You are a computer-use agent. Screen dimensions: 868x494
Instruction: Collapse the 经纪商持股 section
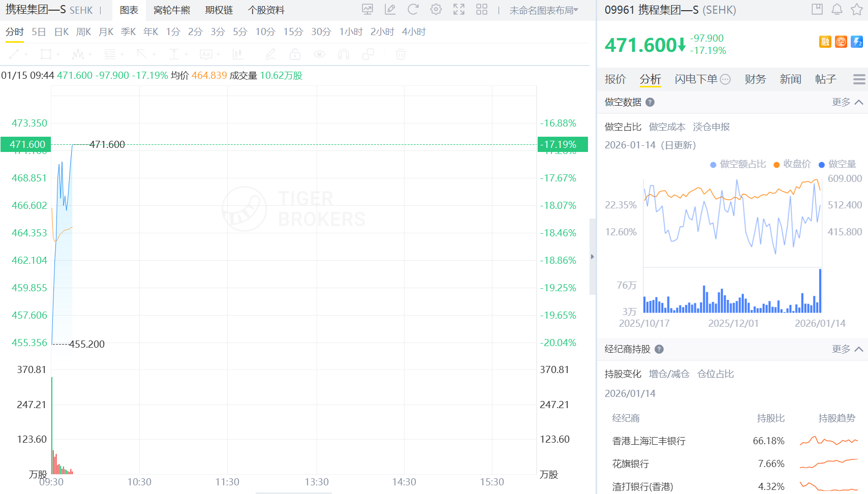tap(860, 349)
